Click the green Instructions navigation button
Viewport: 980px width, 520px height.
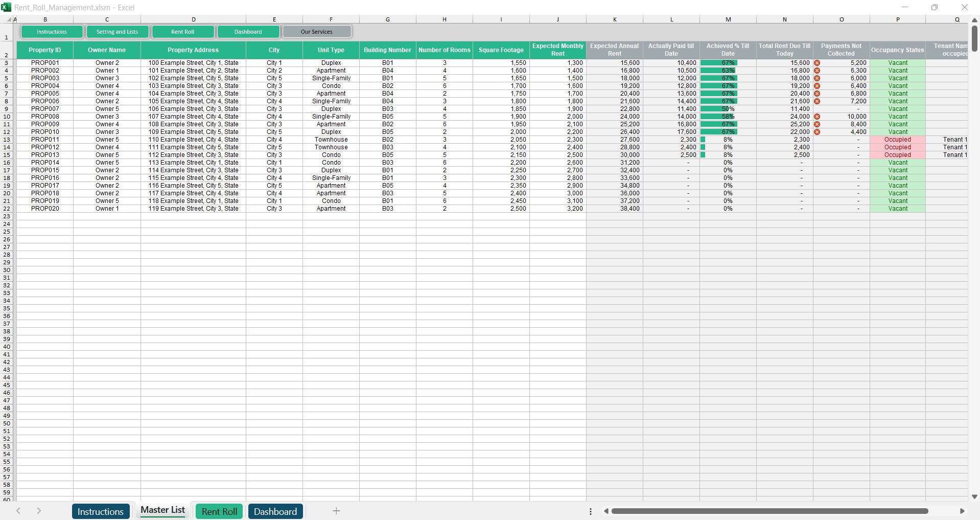point(52,32)
